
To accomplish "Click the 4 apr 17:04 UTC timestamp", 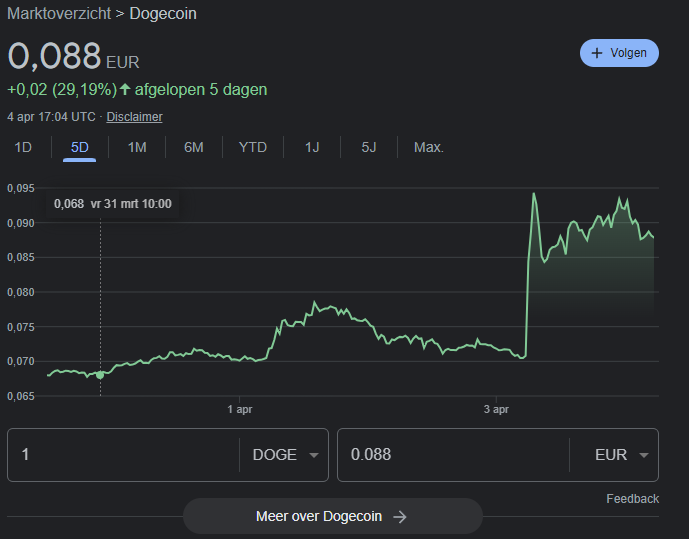I will [x=51, y=117].
